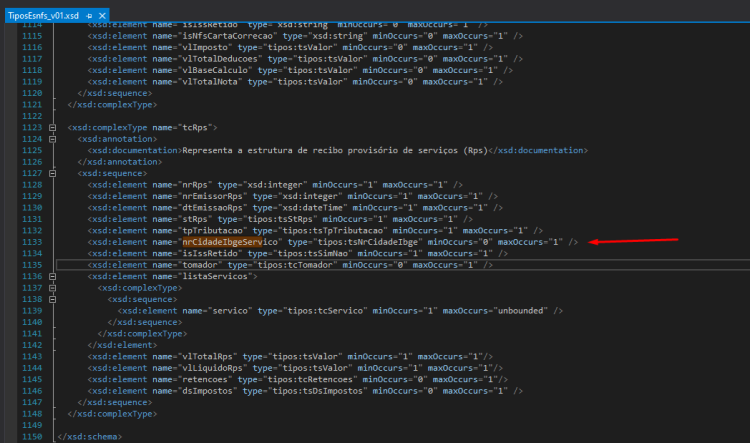The width and height of the screenshot is (750, 443).
Task: Click the type "tipos:tcServico" text
Action: 325,311
